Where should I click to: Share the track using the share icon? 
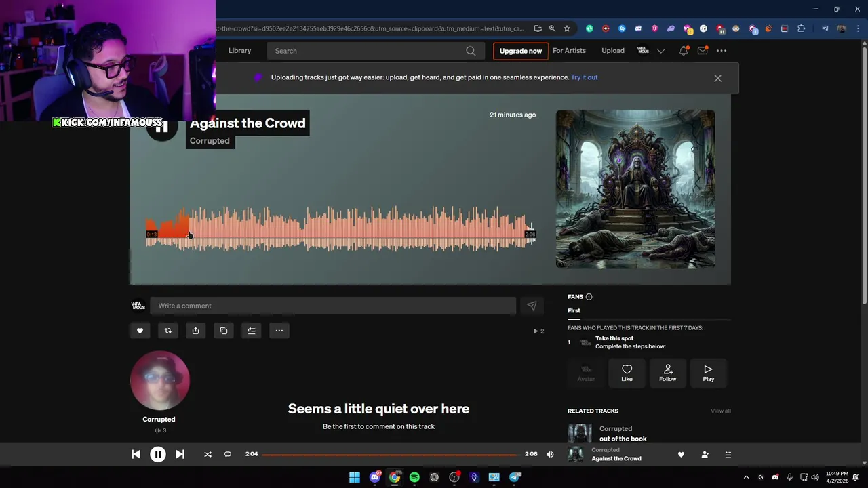tap(195, 331)
